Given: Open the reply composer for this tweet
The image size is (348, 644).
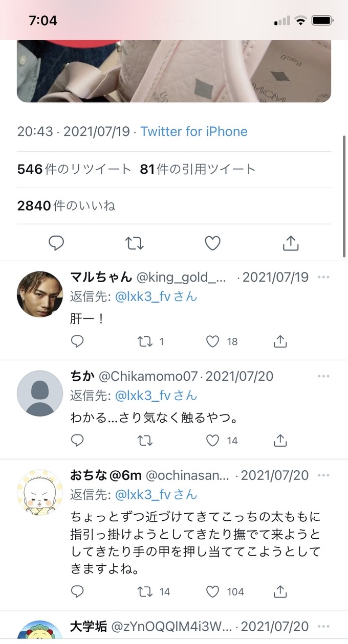Looking at the screenshot, I should point(56,243).
